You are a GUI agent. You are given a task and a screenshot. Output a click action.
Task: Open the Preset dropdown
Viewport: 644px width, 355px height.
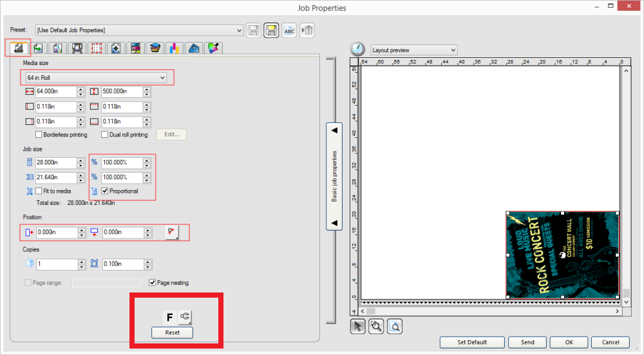point(140,30)
